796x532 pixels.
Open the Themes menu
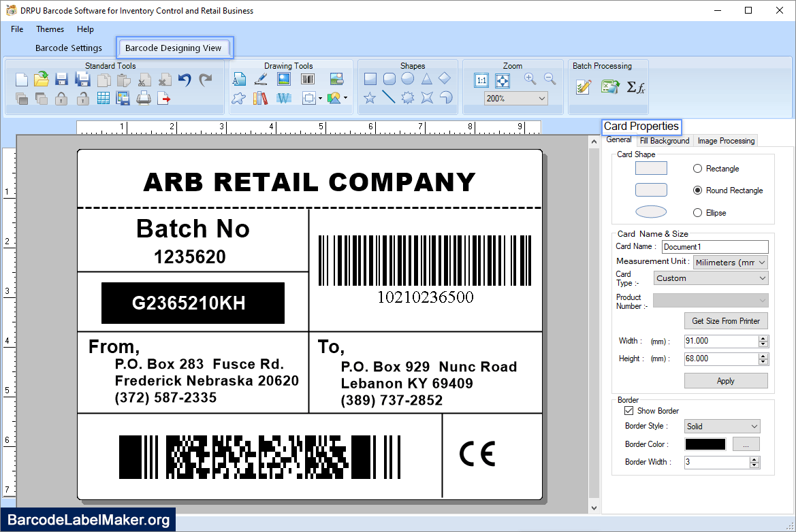[50, 29]
